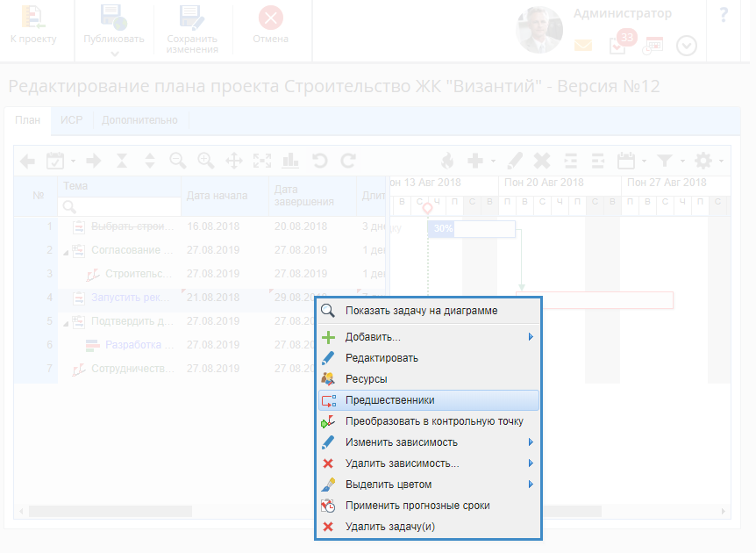Click the inward-pointing triangles icon in Gantt toolbar
Image resolution: width=756 pixels, height=553 pixels.
point(122,161)
